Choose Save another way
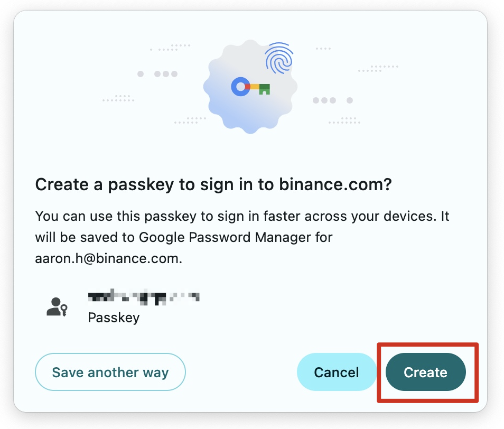The height and width of the screenshot is (429, 504). point(110,372)
